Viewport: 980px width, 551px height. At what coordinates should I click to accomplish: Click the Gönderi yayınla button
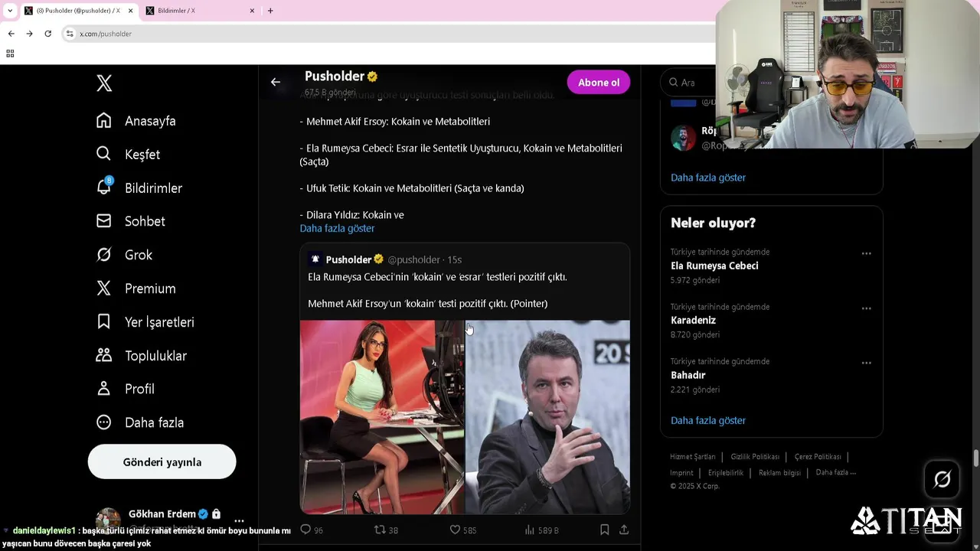pyautogui.click(x=162, y=461)
